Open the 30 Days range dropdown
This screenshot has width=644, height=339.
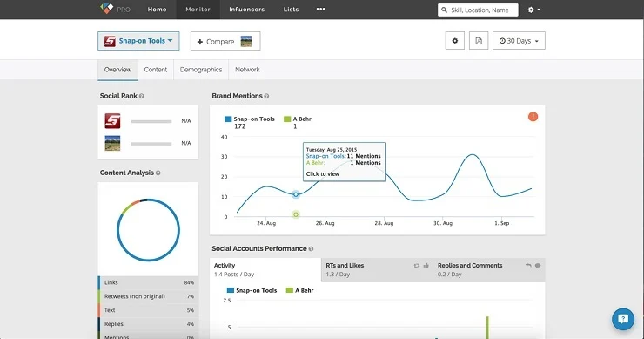tap(519, 41)
